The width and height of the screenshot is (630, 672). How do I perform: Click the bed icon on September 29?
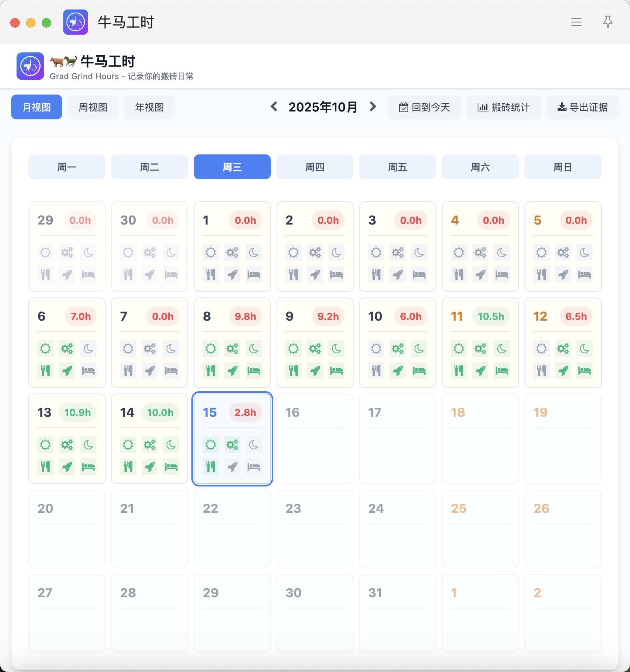(89, 275)
